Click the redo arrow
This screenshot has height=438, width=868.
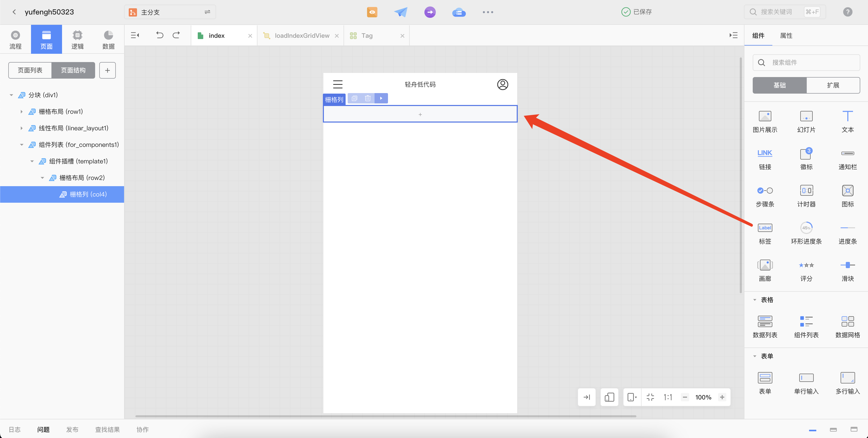176,35
